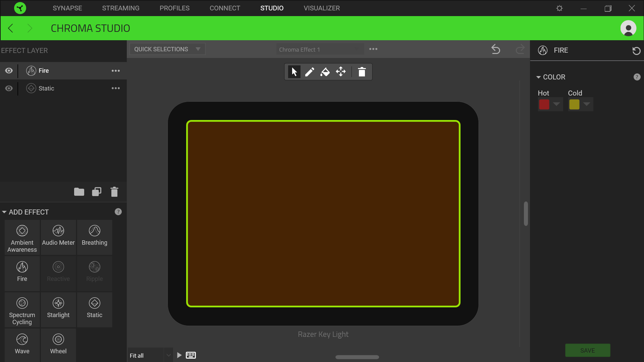Open Add Effect help
Viewport: 644px width, 362px height.
[x=118, y=212]
